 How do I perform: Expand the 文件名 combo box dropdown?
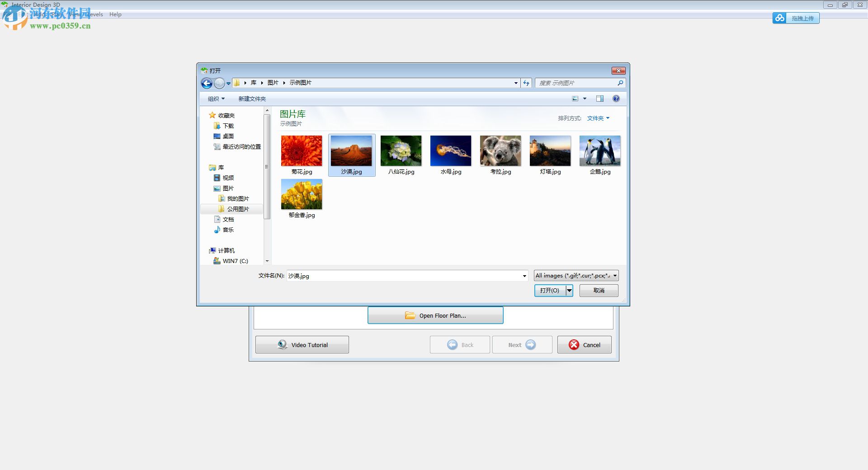coord(524,276)
